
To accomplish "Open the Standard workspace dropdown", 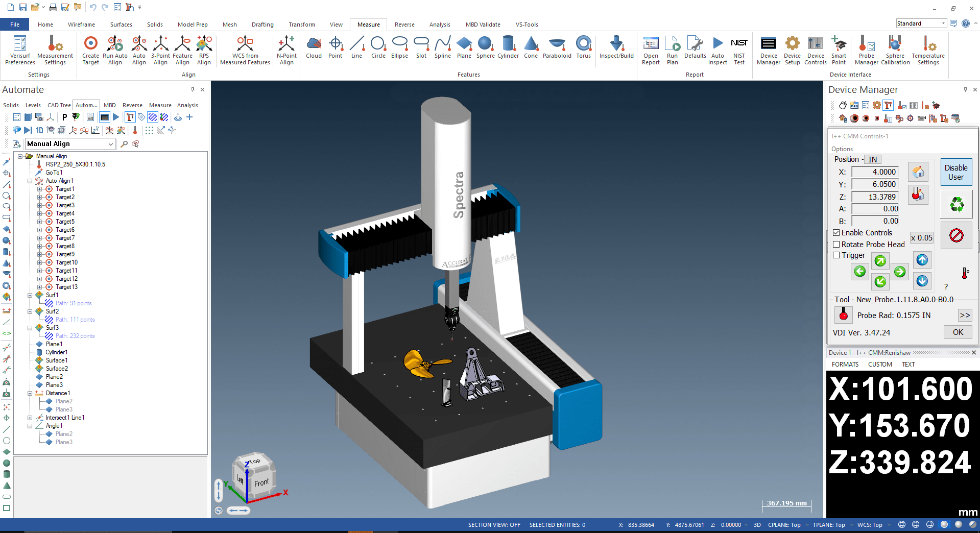I will pos(943,23).
